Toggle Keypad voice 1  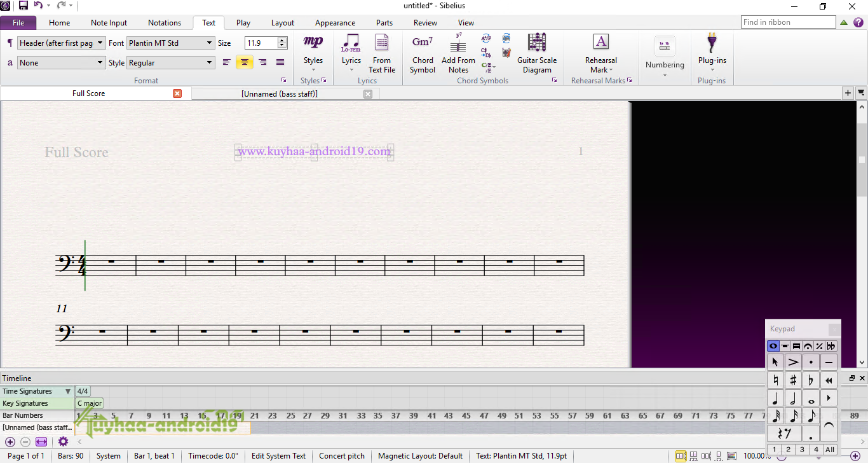tap(774, 450)
